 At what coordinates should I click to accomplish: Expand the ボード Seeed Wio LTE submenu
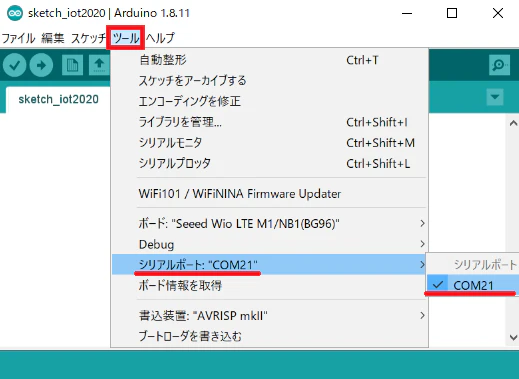[x=269, y=223]
